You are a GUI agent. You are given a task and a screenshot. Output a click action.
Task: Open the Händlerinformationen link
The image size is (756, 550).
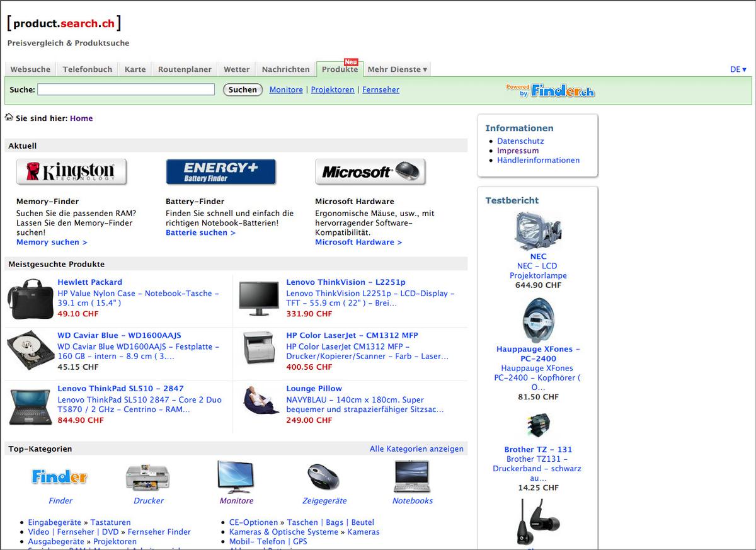coord(538,160)
